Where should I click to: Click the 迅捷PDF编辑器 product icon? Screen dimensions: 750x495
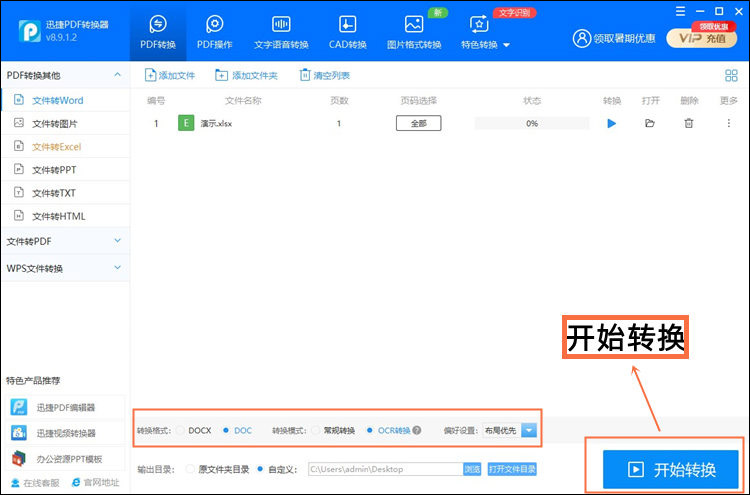(19, 407)
